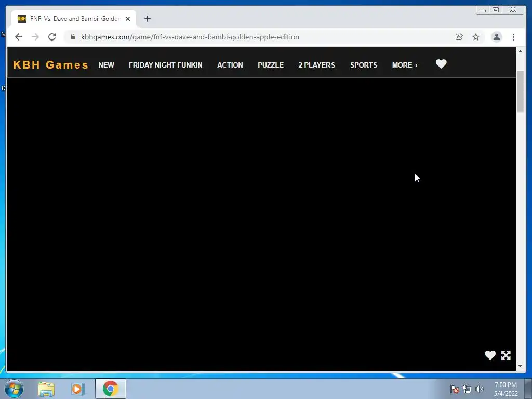Favorite this game with the bottom heart
This screenshot has width=532, height=399.
tap(490, 355)
